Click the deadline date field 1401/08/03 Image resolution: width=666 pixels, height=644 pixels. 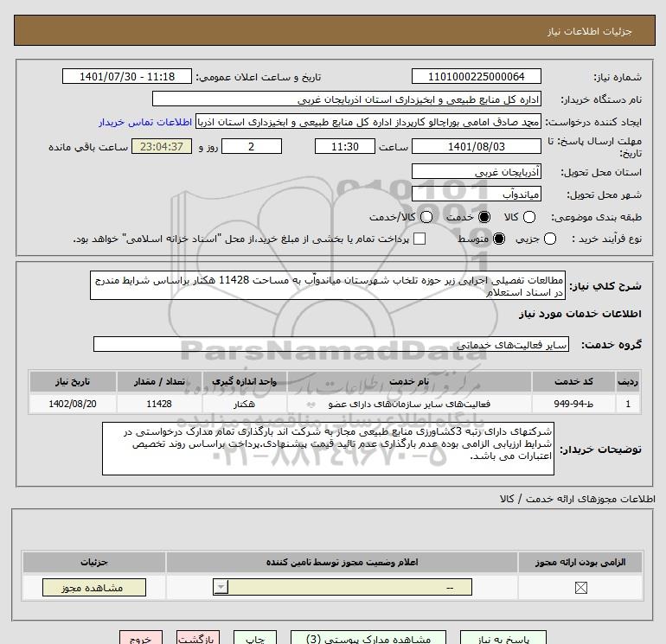(x=476, y=146)
